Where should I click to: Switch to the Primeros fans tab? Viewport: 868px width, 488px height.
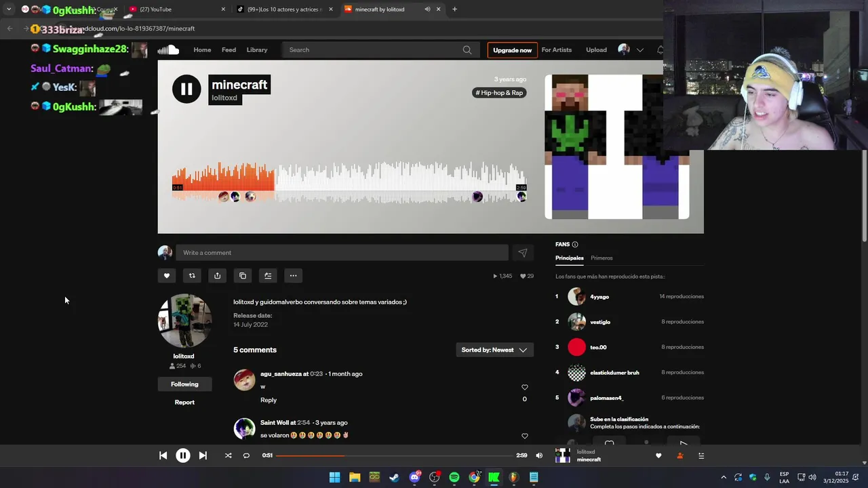(x=601, y=258)
